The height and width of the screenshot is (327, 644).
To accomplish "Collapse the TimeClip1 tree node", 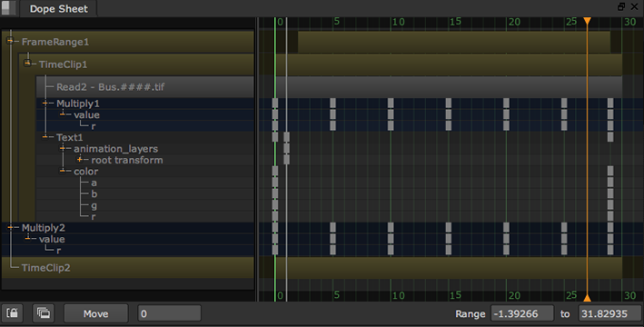I will [27, 64].
